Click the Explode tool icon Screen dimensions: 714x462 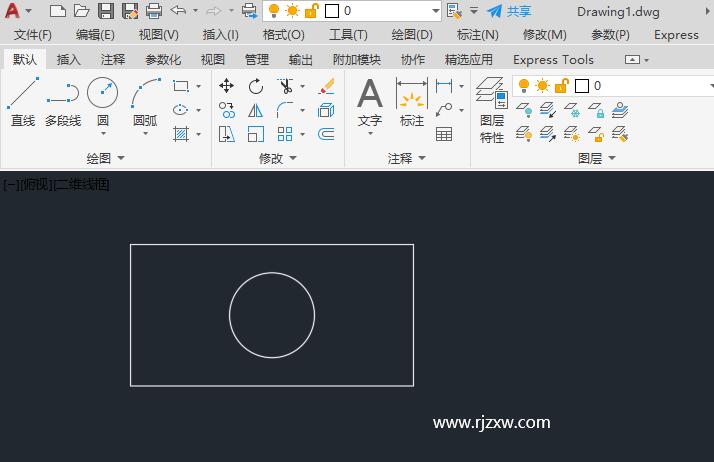tap(326, 110)
